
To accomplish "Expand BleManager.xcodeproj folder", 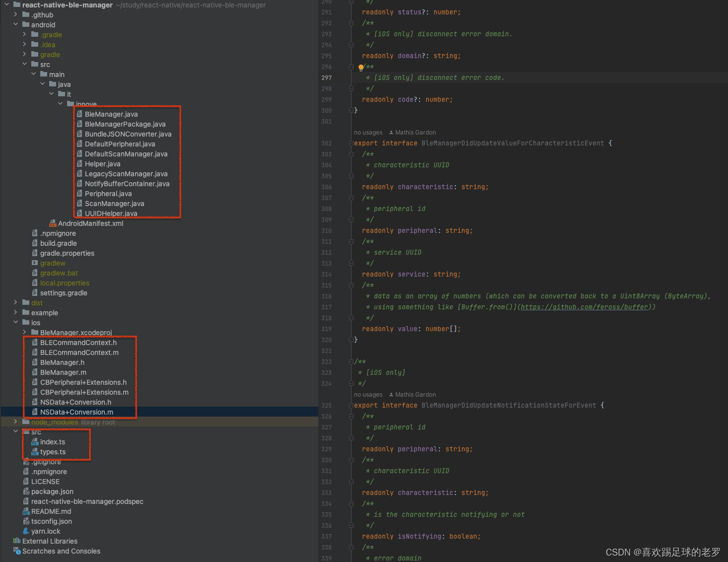I will coord(24,333).
